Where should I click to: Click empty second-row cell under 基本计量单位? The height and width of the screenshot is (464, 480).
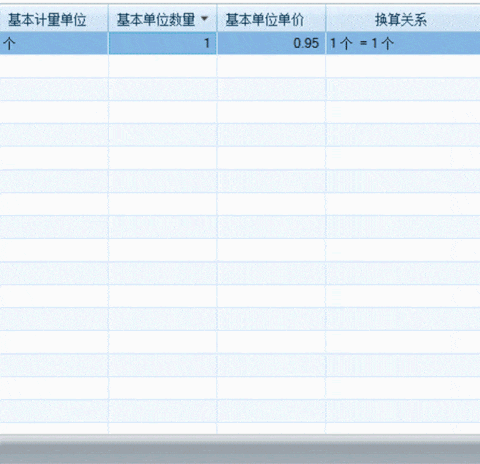coord(54,66)
